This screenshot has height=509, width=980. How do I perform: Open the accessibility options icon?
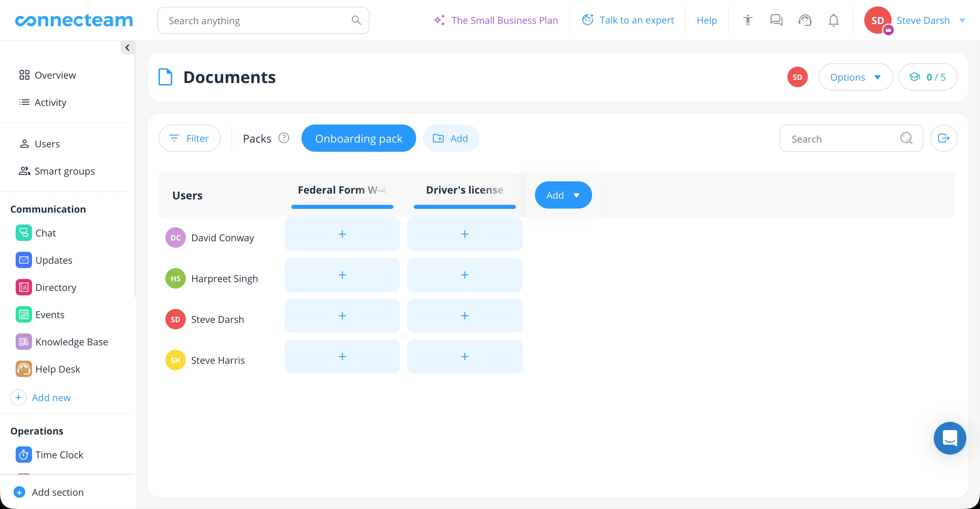747,20
